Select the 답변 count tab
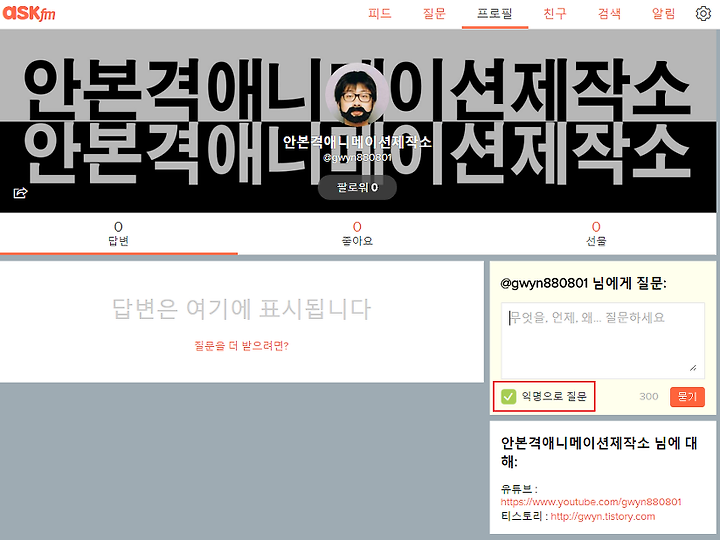Viewport: 720px width, 540px height. click(118, 234)
